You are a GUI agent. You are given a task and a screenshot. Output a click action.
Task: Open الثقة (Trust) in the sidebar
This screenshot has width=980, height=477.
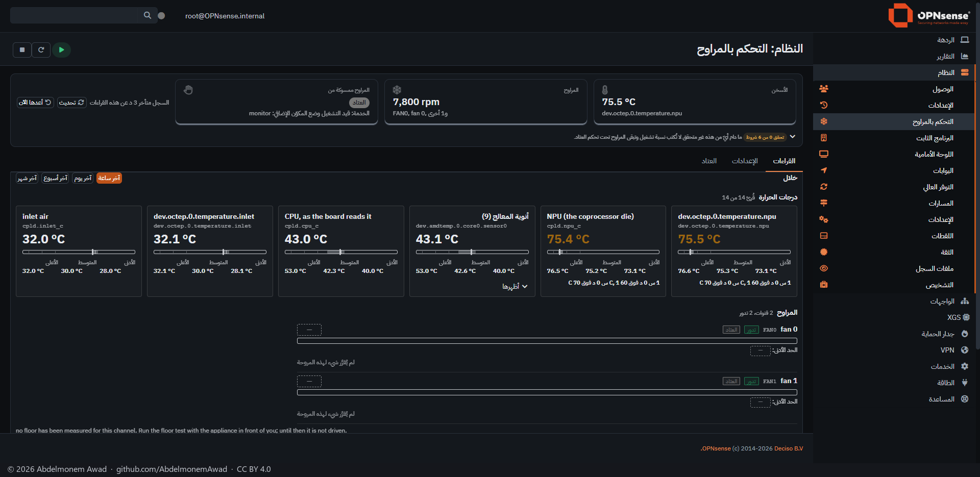[894, 252]
